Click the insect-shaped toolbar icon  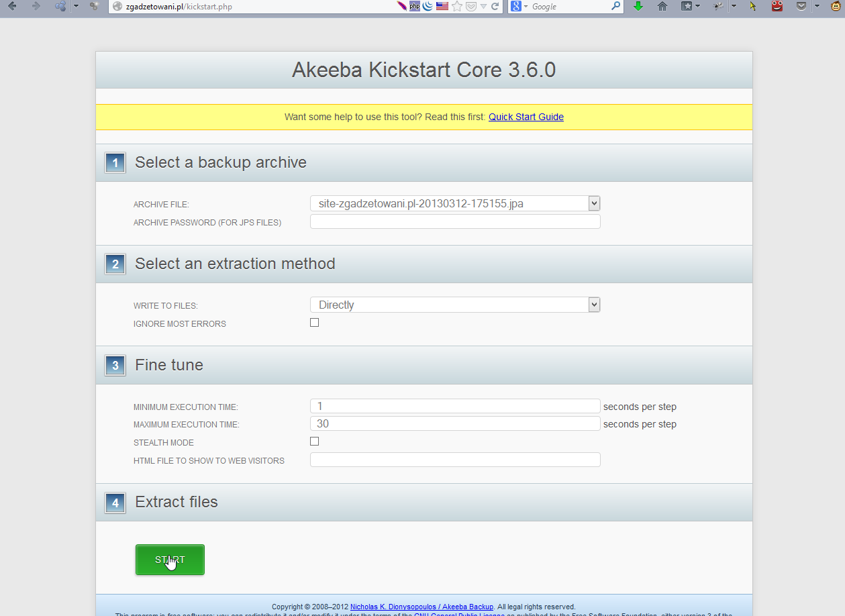point(719,6)
